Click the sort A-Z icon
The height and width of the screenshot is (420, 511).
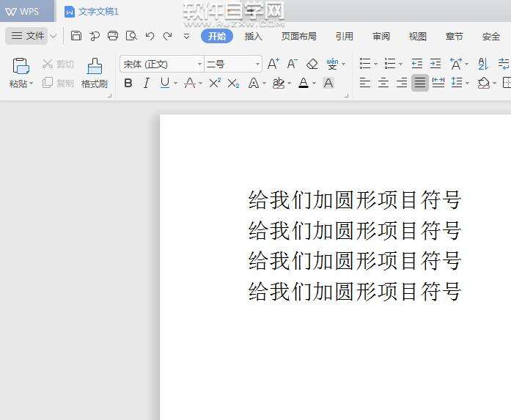point(483,64)
